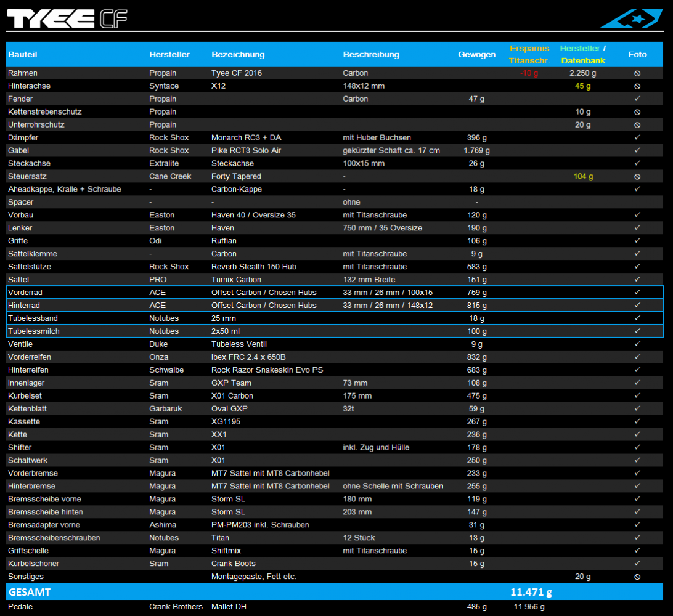Image resolution: width=673 pixels, height=616 pixels.
Task: Select the Monarch RC3 + DA cell
Action: (247, 138)
